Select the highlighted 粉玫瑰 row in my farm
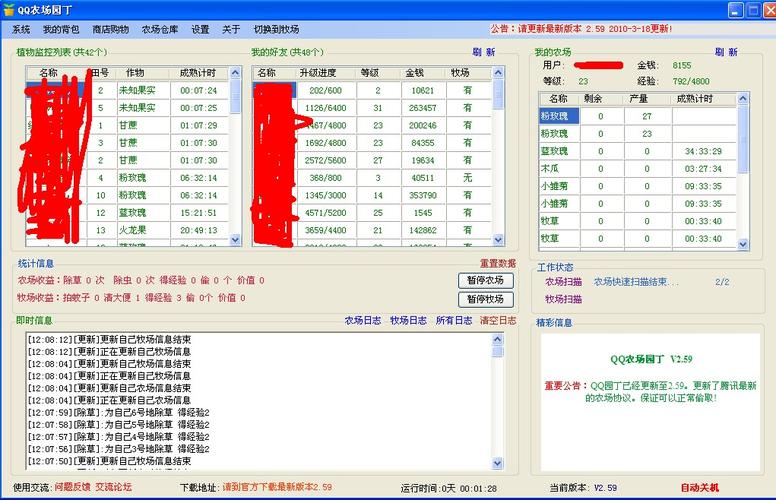 pyautogui.click(x=637, y=116)
